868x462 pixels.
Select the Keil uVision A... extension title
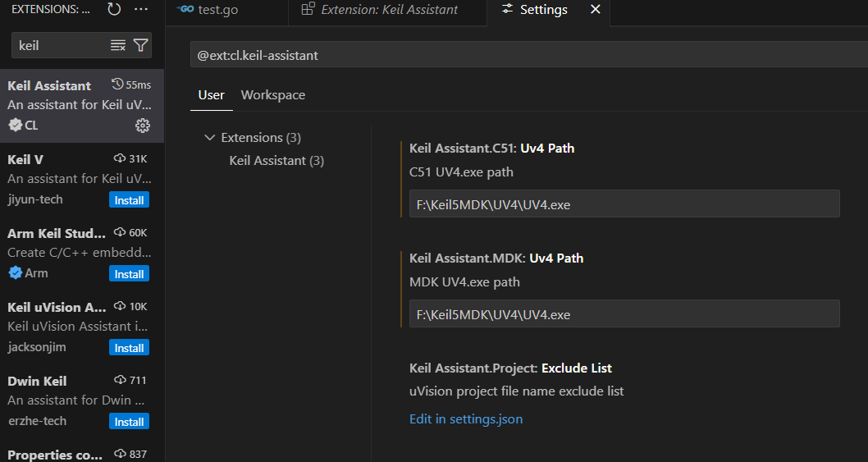point(57,308)
